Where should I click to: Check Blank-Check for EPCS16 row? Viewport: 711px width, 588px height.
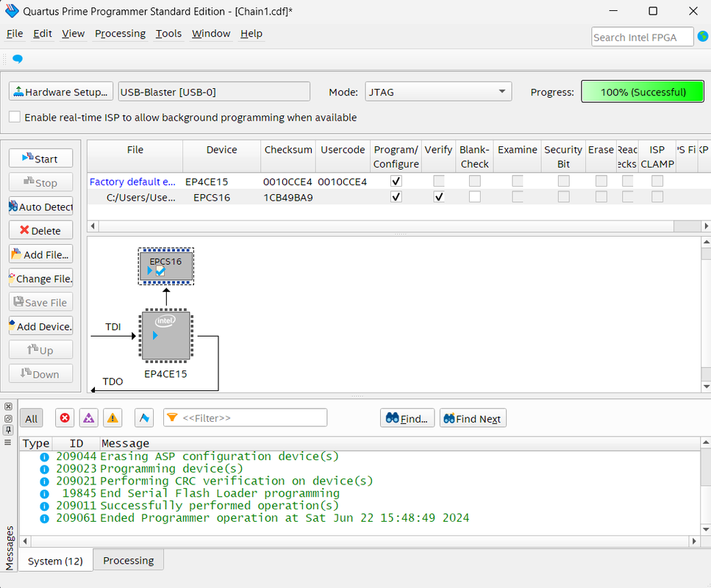click(475, 197)
